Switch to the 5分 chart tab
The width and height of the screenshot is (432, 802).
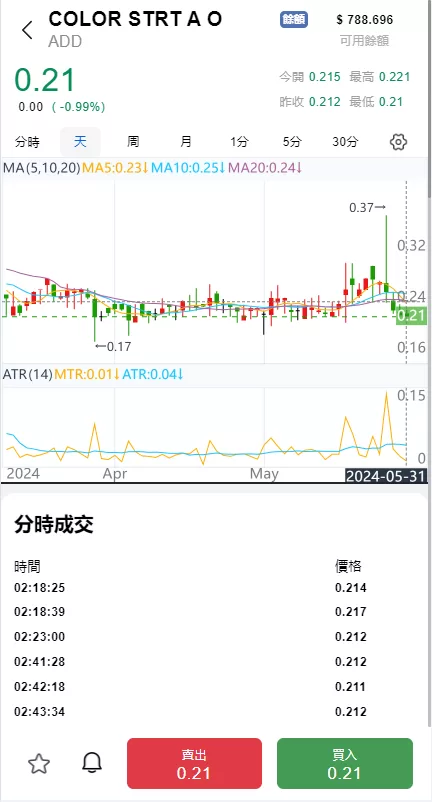pos(292,142)
